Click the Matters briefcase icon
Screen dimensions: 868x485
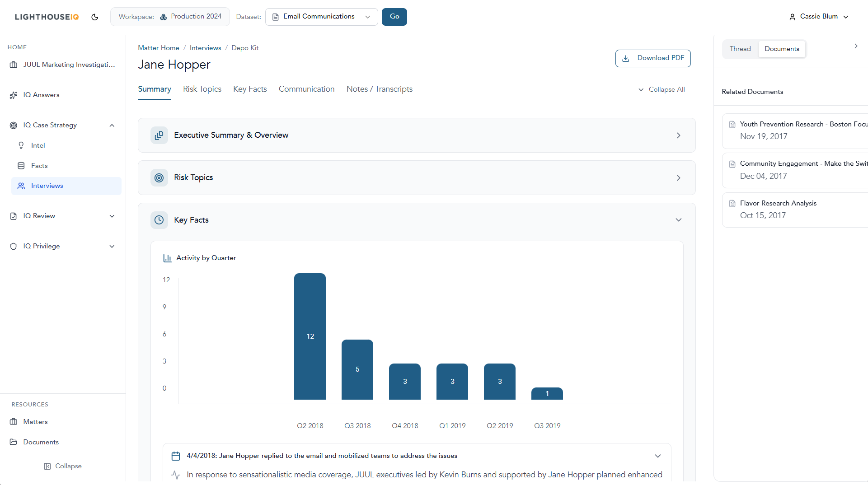(x=14, y=422)
